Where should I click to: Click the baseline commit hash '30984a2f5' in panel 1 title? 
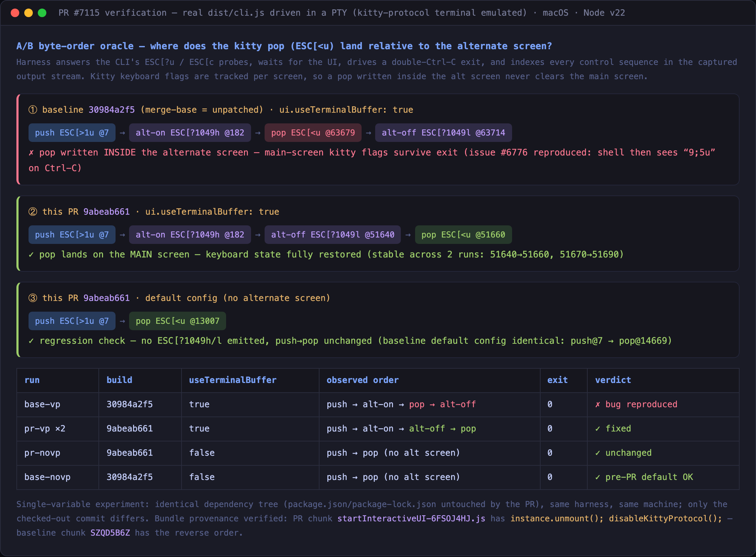pos(112,110)
